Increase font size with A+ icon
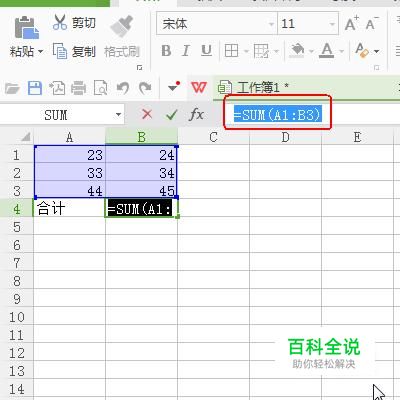 (x=351, y=23)
